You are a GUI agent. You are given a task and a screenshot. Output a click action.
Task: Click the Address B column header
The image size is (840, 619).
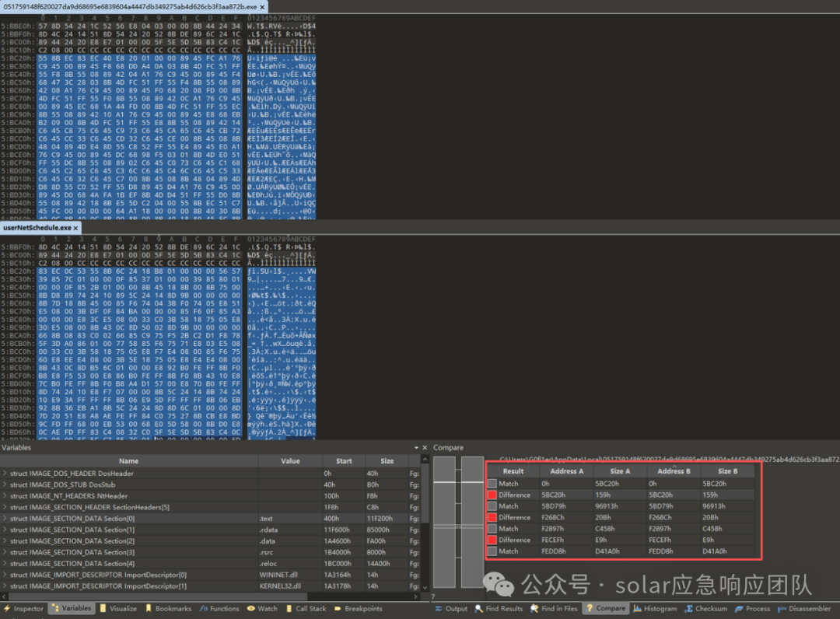point(674,471)
